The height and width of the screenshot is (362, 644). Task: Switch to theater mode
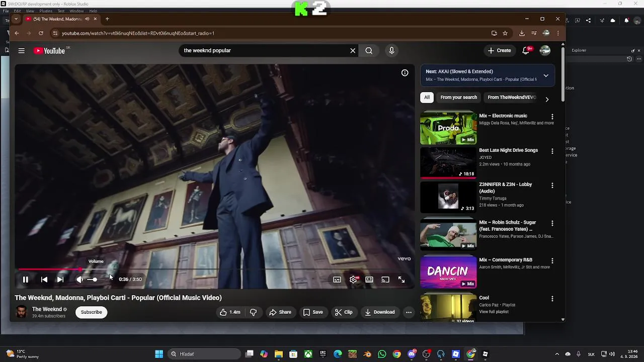[x=369, y=280]
